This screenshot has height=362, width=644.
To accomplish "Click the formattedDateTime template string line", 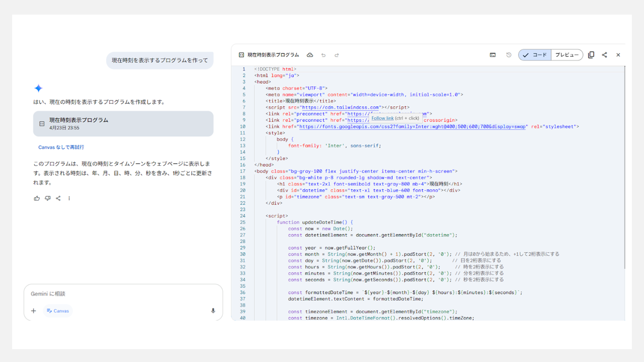I will (x=405, y=293).
